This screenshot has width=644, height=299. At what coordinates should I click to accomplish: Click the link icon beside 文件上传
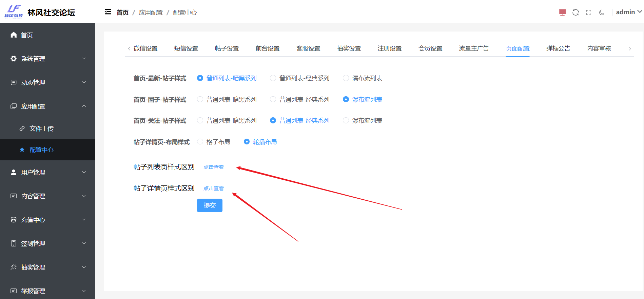(22, 128)
